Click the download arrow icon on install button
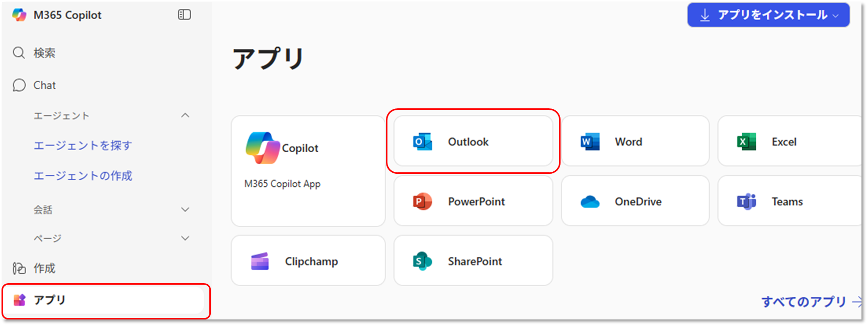868x326 pixels. click(x=705, y=16)
